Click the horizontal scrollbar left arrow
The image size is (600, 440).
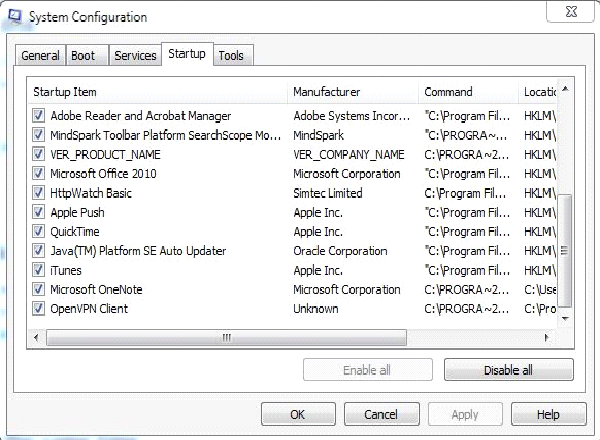[x=36, y=337]
